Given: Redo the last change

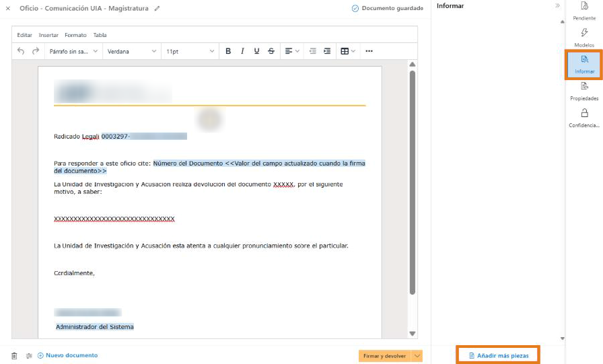Looking at the screenshot, I should (36, 51).
